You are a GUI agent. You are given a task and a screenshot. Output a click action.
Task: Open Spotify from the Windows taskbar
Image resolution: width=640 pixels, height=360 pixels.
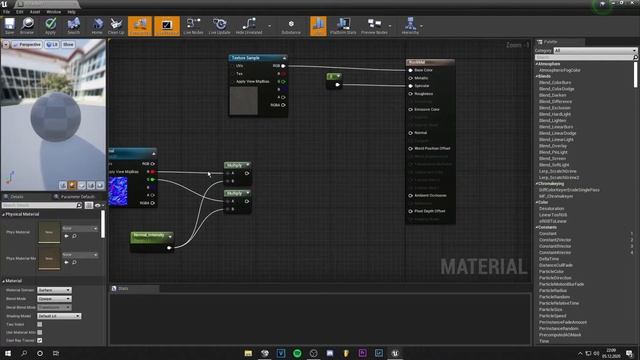click(x=297, y=353)
